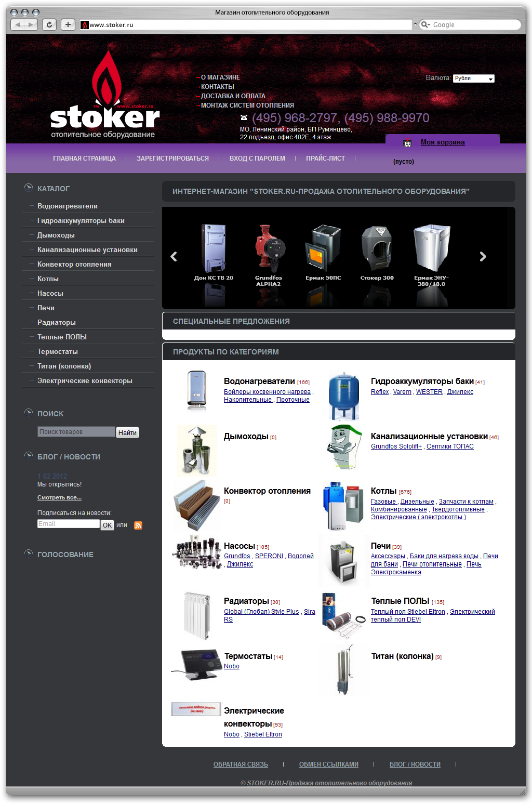
Task: Click the Найти search button
Action: click(x=127, y=432)
